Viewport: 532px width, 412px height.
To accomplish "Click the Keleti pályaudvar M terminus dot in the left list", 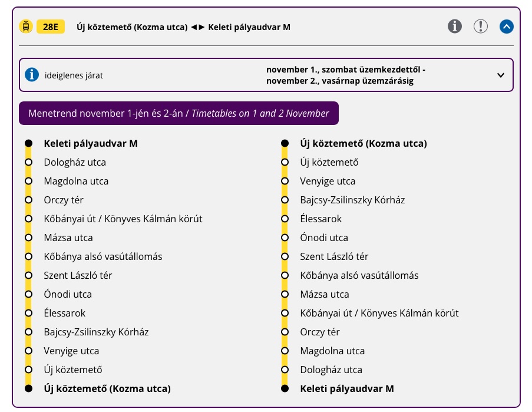I will click(x=29, y=143).
